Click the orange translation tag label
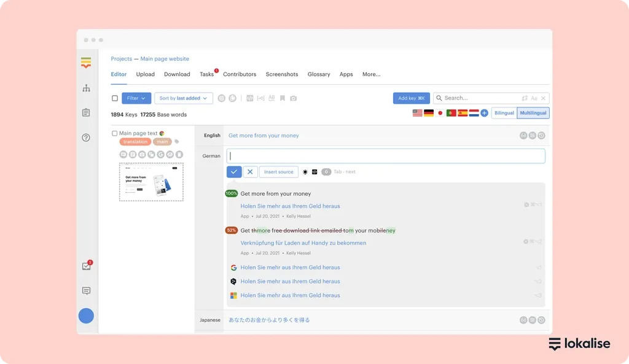The width and height of the screenshot is (629, 364). point(135,142)
